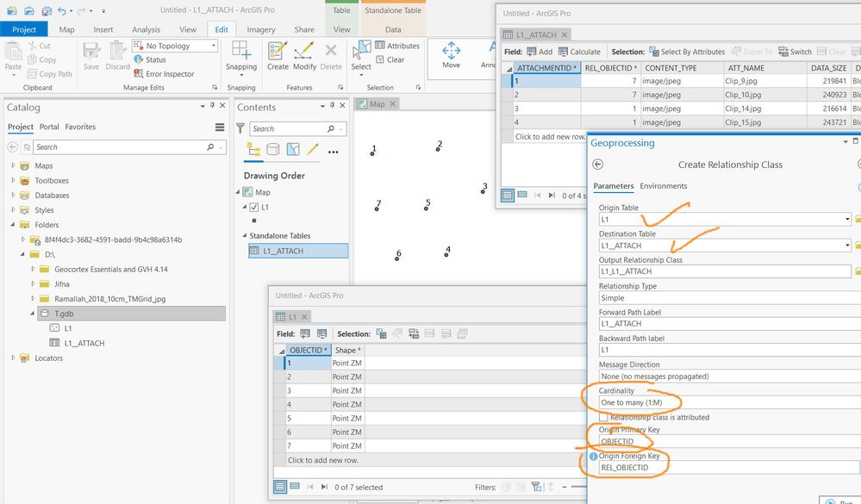Activate the Select tool in ribbon
Screen dimensions: 861x504
pos(361,59)
